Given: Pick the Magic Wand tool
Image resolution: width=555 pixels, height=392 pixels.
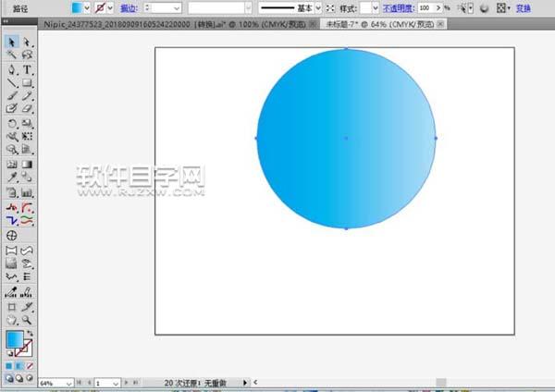Looking at the screenshot, I should coord(12,55).
